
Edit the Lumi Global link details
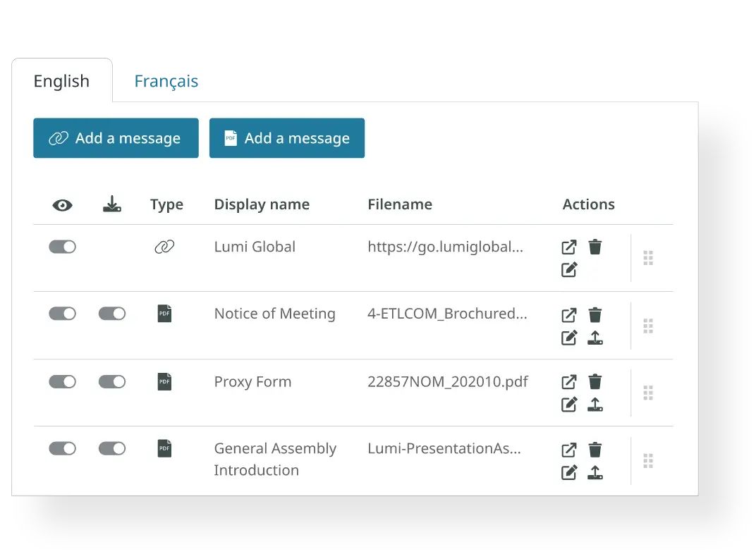coord(568,269)
